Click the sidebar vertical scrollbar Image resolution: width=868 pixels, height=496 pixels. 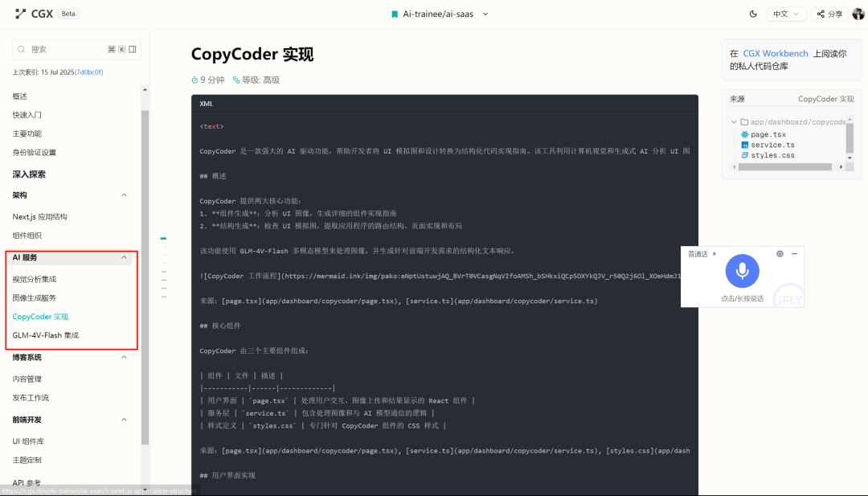pos(145,277)
